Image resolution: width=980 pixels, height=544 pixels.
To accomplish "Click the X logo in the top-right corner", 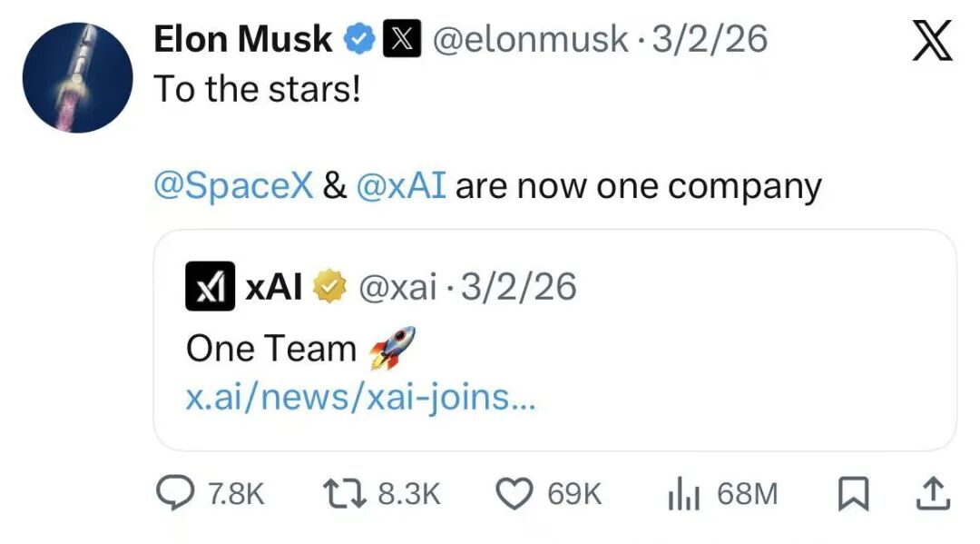I will pos(931,43).
